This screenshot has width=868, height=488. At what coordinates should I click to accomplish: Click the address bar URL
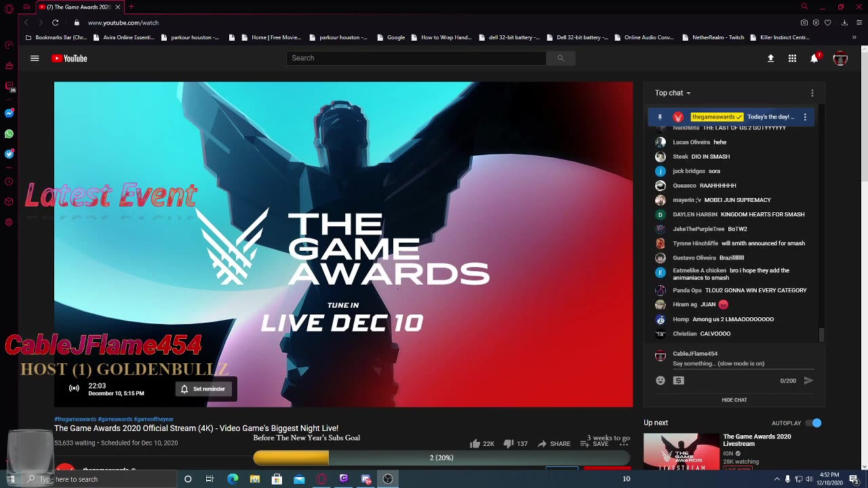[x=123, y=22]
